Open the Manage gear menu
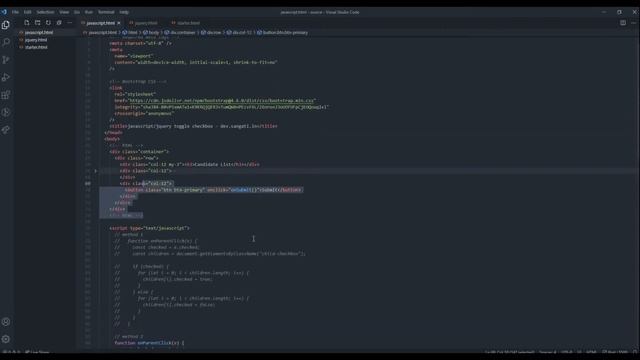Image resolution: width=640 pixels, height=360 pixels. 6,339
